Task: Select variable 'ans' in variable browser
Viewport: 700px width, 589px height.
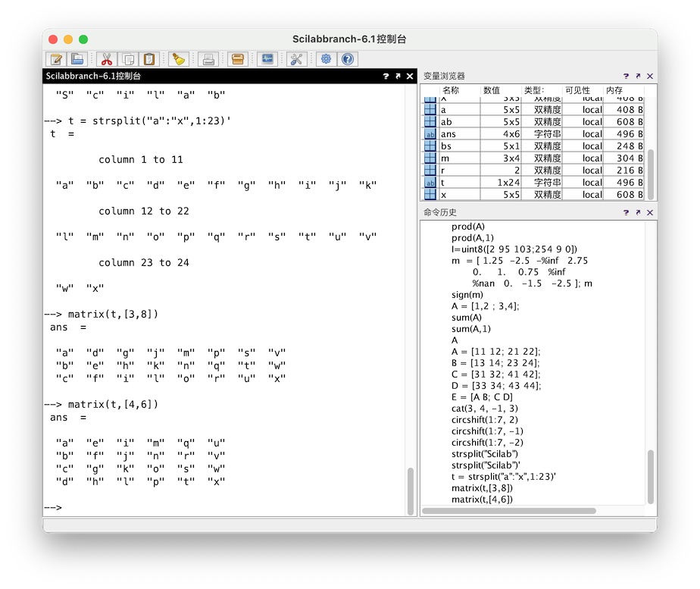Action: [448, 134]
